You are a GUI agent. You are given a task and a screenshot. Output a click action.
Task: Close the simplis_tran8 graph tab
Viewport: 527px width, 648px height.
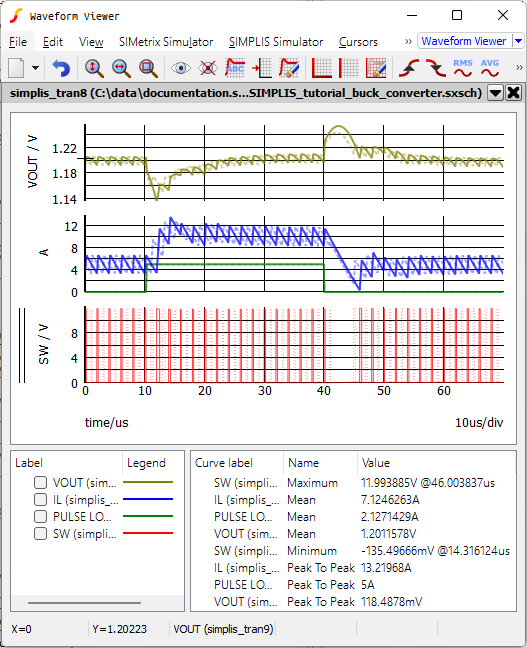(x=513, y=93)
